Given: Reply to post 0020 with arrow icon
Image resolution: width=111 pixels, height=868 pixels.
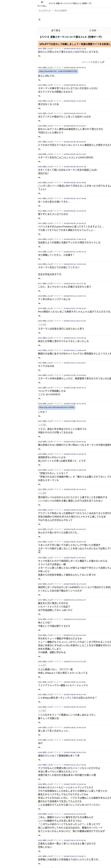Looking at the screenshot, I should (39, 333).
